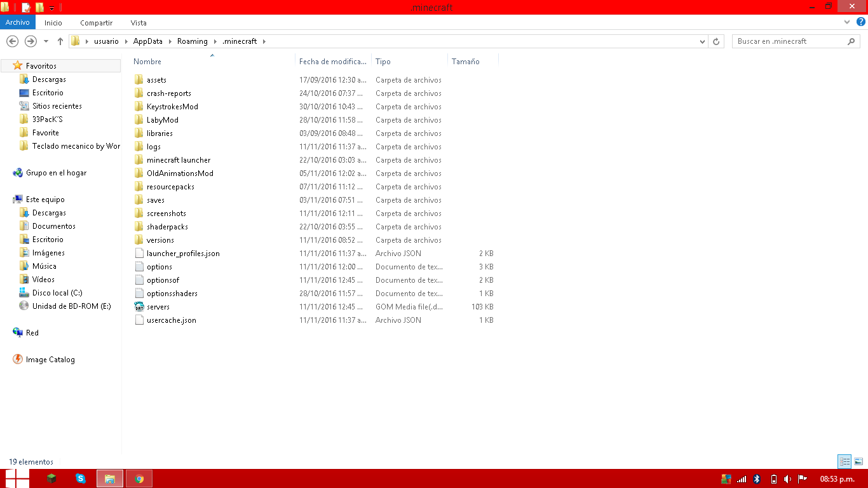Open Disco local (C:)
Screen dimensions: 868x488
(57, 293)
